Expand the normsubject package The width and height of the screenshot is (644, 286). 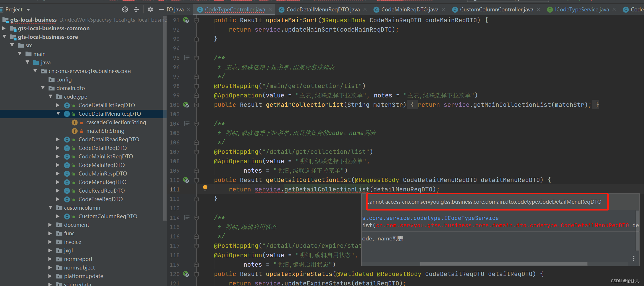[x=50, y=267]
